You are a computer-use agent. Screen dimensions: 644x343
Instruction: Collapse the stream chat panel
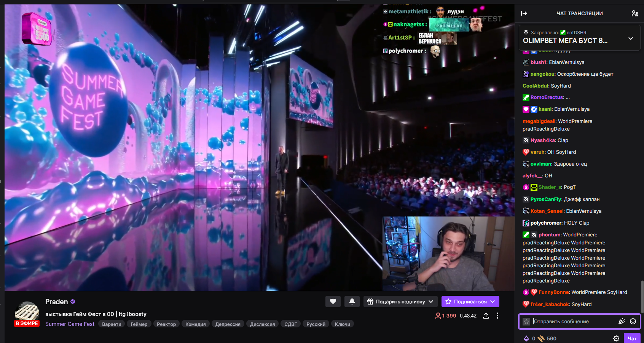click(x=524, y=13)
